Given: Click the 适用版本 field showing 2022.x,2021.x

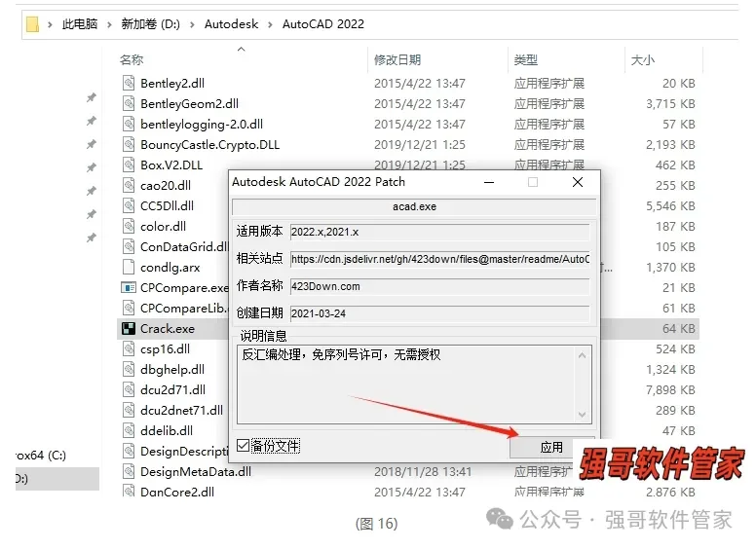Looking at the screenshot, I should (x=439, y=232).
